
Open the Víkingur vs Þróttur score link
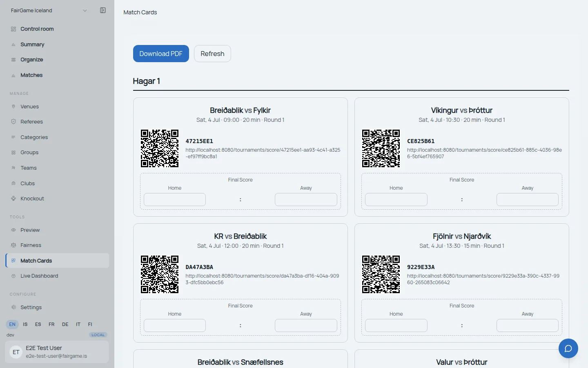pyautogui.click(x=484, y=153)
